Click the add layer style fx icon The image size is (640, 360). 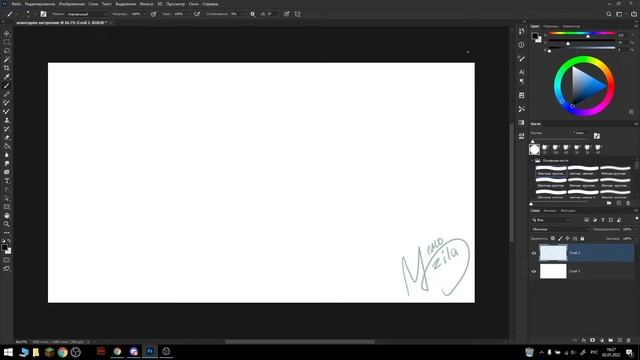pos(584,340)
